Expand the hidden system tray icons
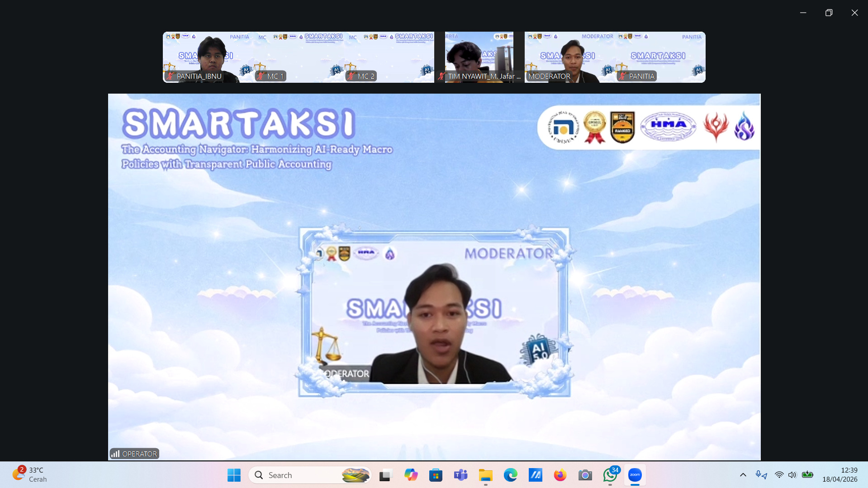The width and height of the screenshot is (868, 488). pos(743,475)
